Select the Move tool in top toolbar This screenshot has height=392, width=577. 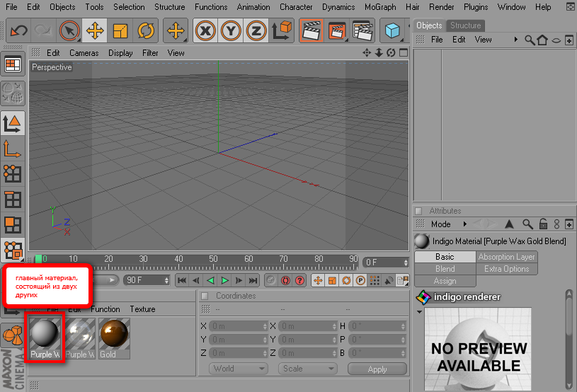94,31
